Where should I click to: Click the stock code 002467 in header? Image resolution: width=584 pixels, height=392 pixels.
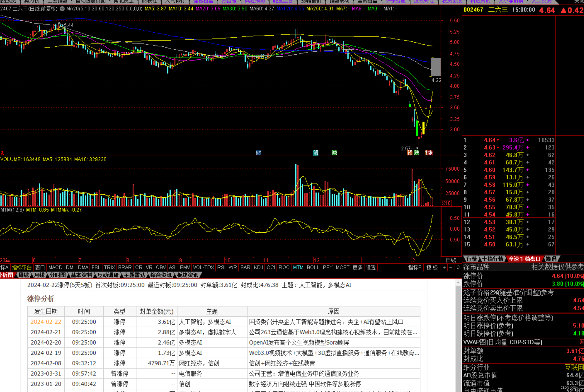[x=473, y=10]
